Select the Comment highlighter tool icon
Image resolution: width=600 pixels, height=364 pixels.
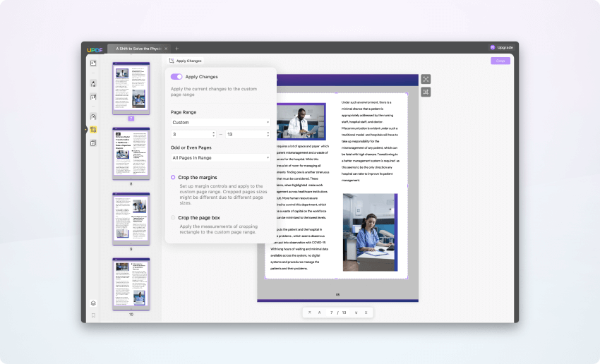click(93, 84)
